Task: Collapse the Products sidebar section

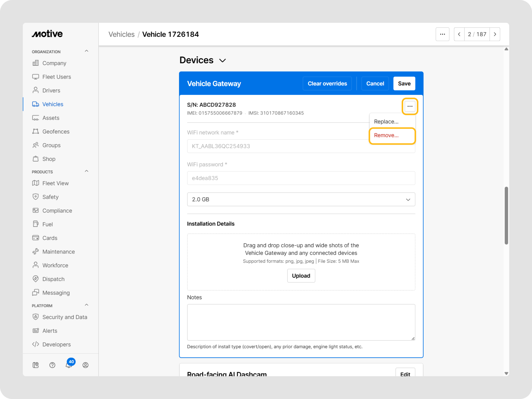Action: tap(87, 171)
